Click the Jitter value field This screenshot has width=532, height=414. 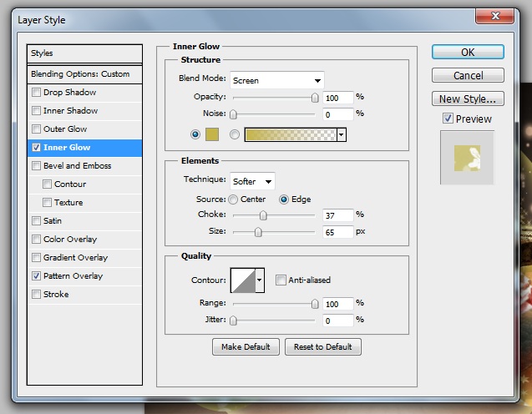[x=338, y=321]
